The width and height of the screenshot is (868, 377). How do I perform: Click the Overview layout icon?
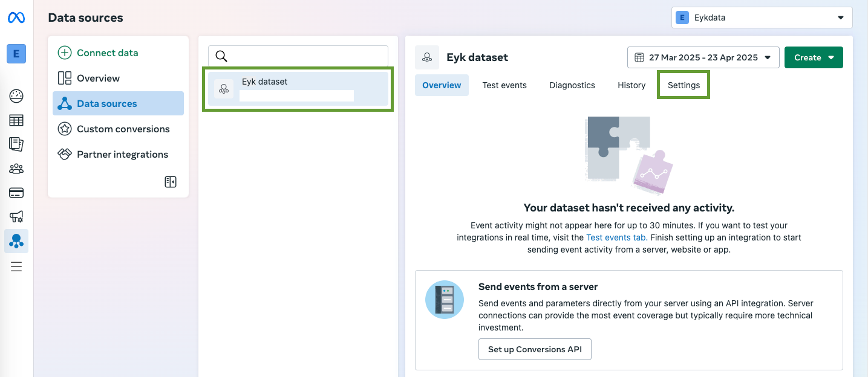click(x=64, y=78)
